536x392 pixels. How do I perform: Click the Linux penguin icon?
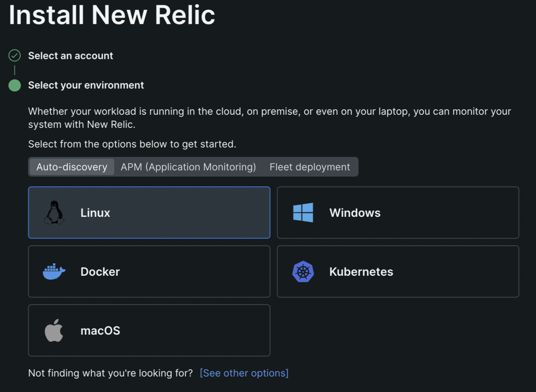(x=54, y=213)
